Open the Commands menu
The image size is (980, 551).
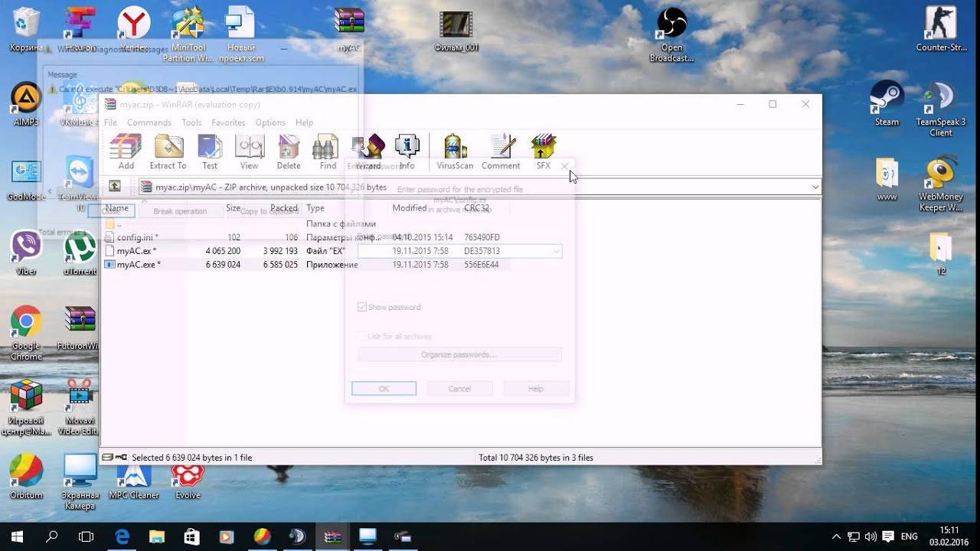[149, 122]
